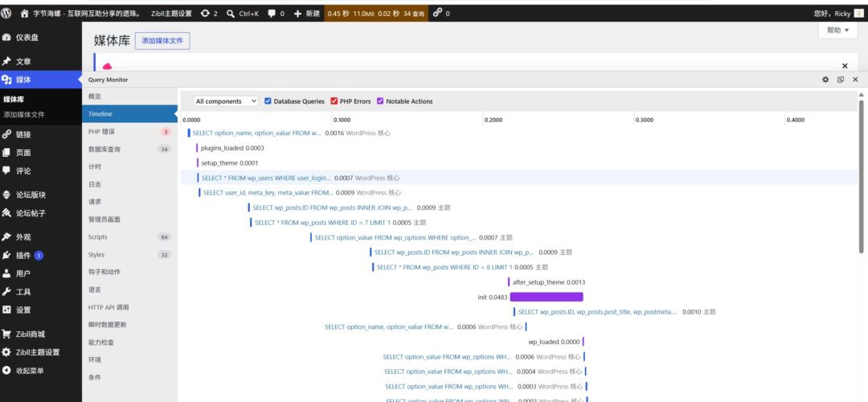
Task: Open 链接 links in sidebar
Action: tap(41, 134)
